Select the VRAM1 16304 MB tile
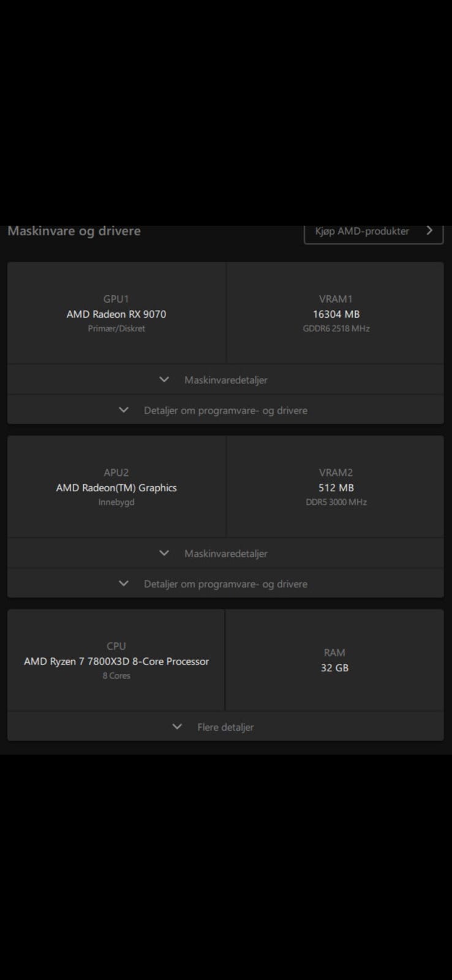The height and width of the screenshot is (980, 452). [x=336, y=313]
